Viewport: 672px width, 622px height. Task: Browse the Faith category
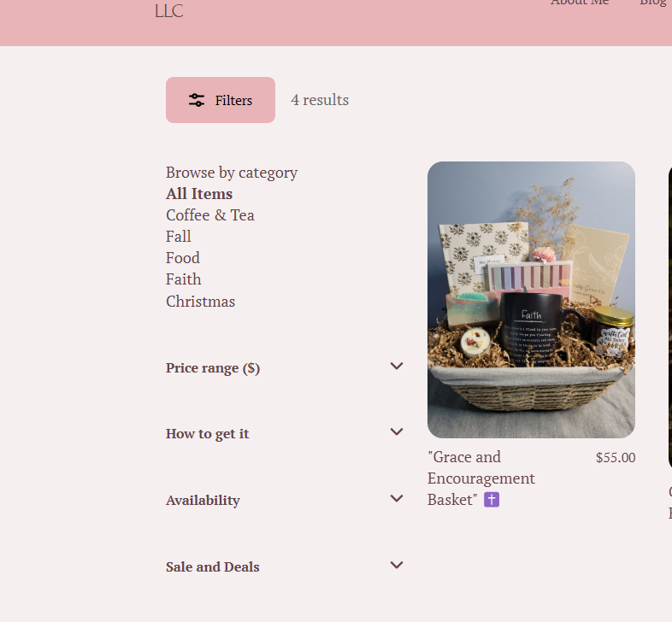pyautogui.click(x=184, y=279)
